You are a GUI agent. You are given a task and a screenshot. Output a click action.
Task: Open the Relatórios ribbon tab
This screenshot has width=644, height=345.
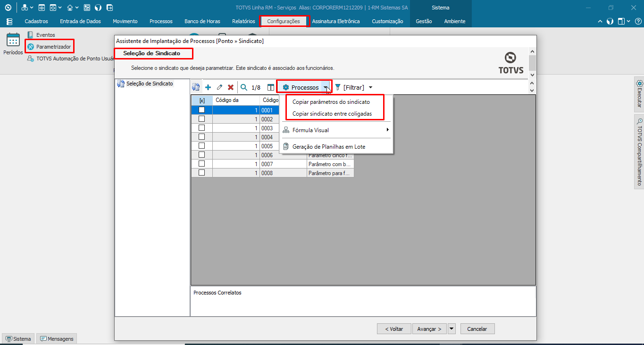[x=243, y=21]
